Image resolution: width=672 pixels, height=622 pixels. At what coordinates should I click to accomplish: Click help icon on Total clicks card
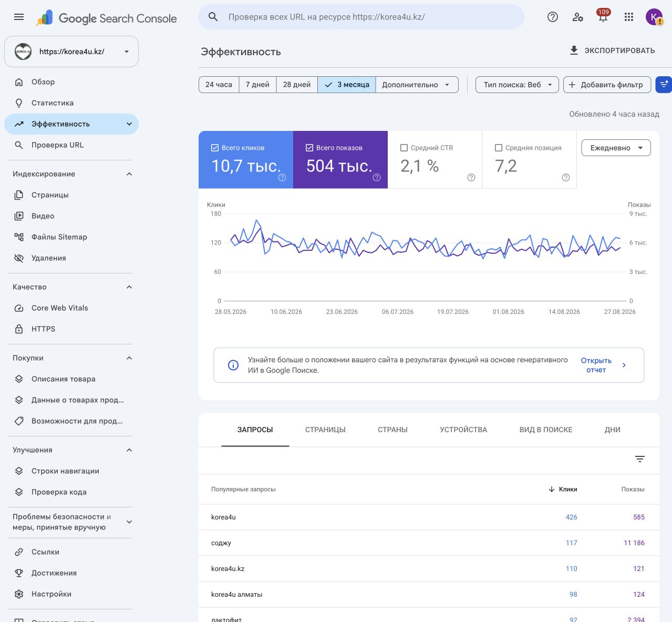282,178
